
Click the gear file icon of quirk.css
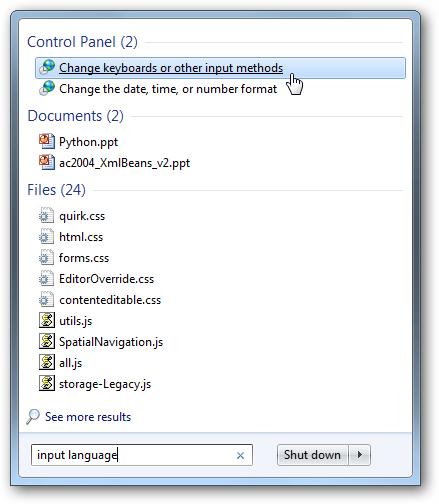point(46,216)
